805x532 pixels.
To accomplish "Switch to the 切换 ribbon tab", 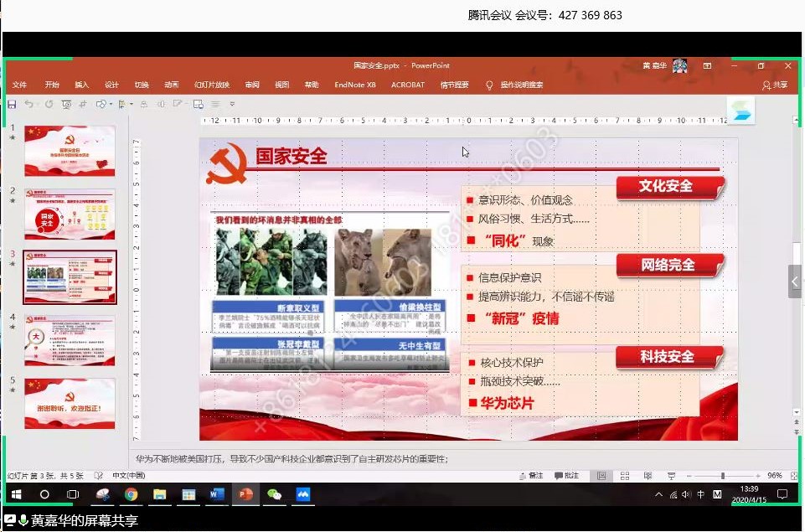I will point(142,85).
